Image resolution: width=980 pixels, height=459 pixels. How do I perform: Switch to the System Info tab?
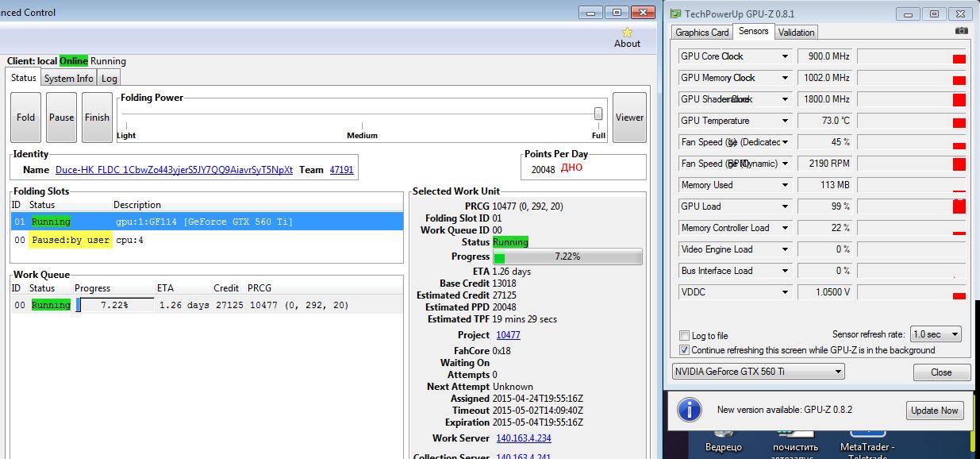tap(69, 78)
